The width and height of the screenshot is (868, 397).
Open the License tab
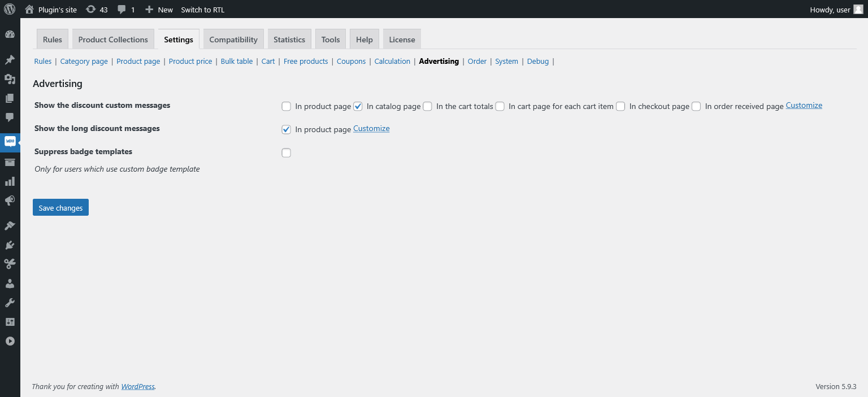point(402,40)
